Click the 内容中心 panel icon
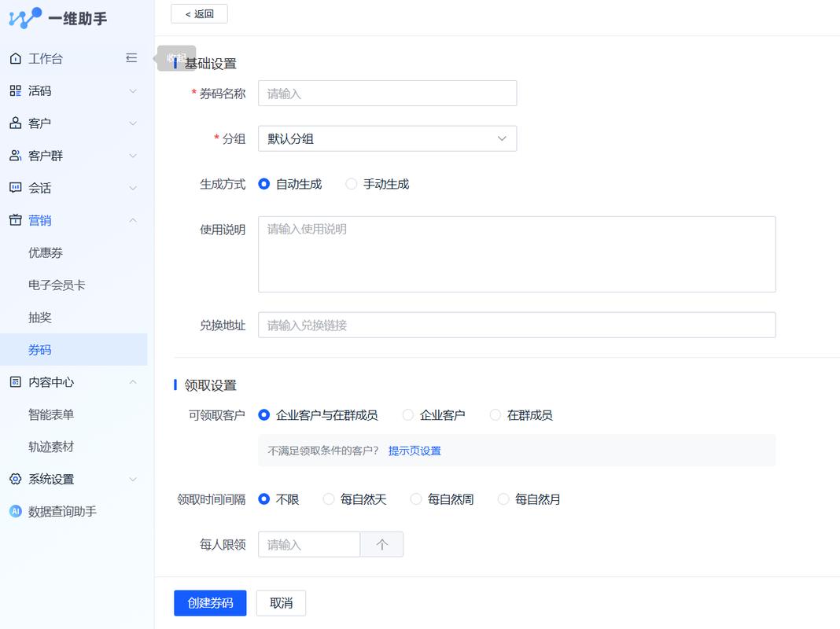This screenshot has width=840, height=629. click(x=16, y=381)
